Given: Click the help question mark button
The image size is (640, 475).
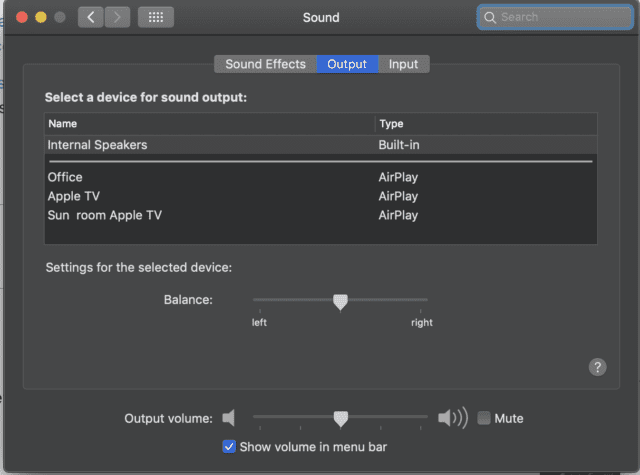Looking at the screenshot, I should (598, 367).
